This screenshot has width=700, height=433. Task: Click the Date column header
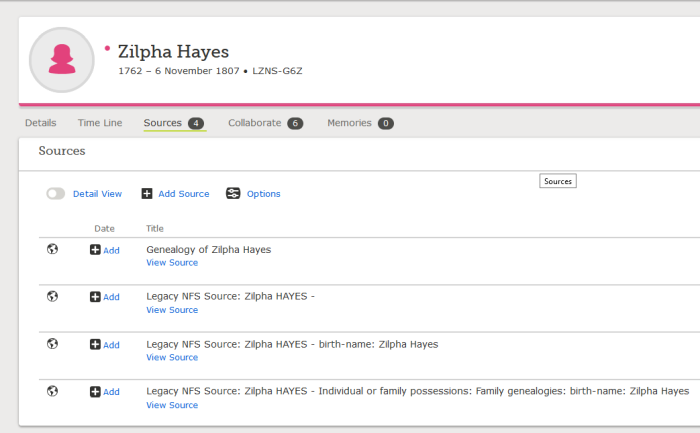104,228
